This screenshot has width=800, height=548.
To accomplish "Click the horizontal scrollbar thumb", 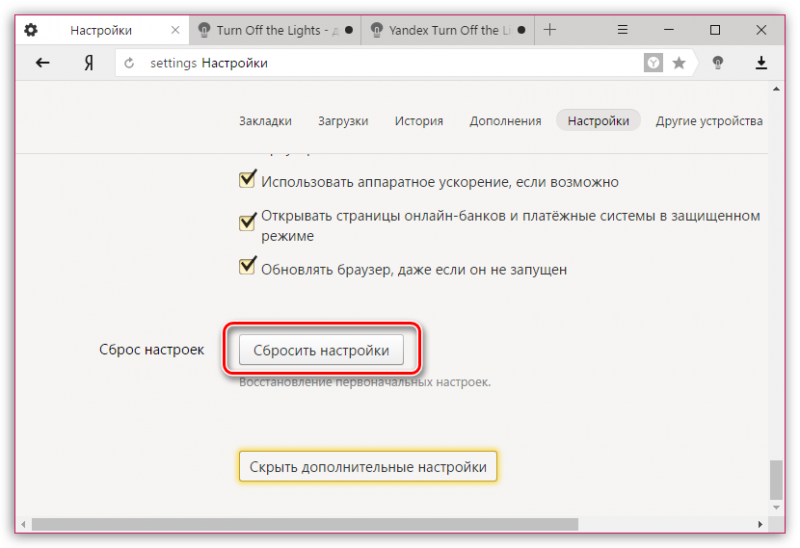I will point(305,525).
